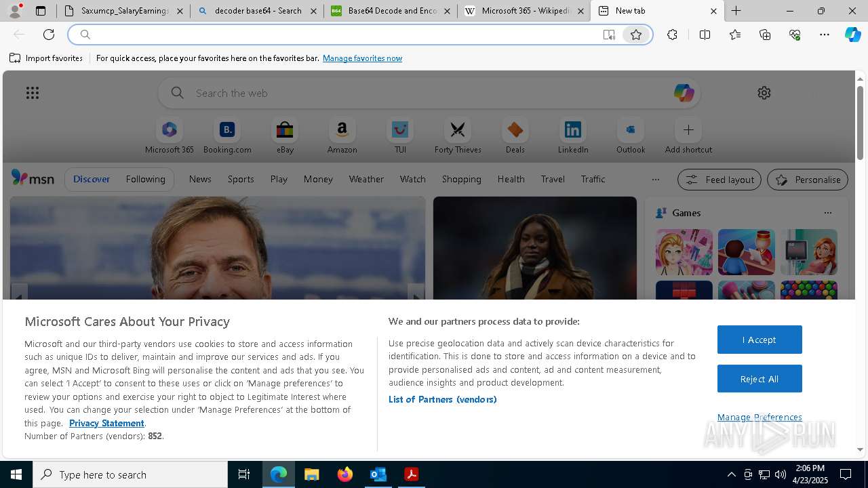
Task: Switch to the Base64 Decode and Encode tab
Action: pos(391,11)
